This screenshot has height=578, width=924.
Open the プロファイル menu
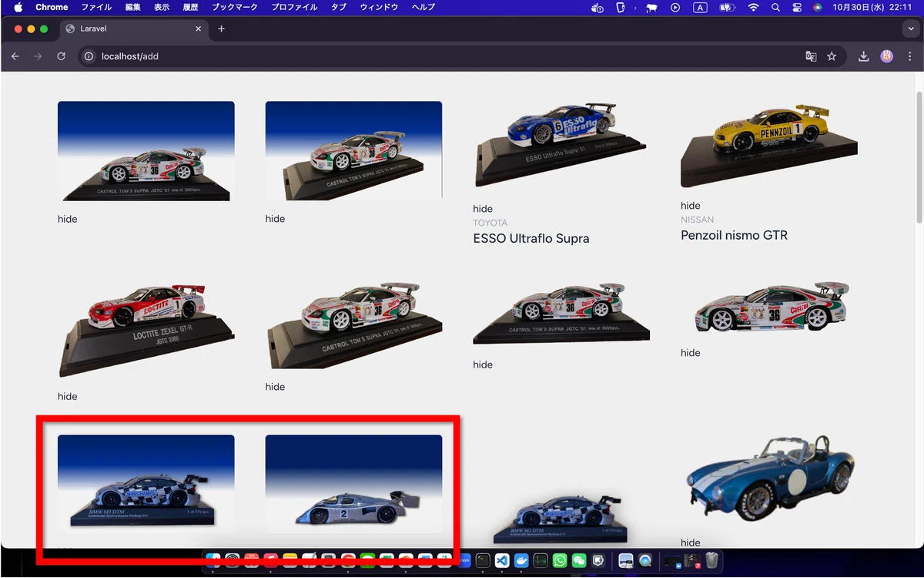coord(294,8)
